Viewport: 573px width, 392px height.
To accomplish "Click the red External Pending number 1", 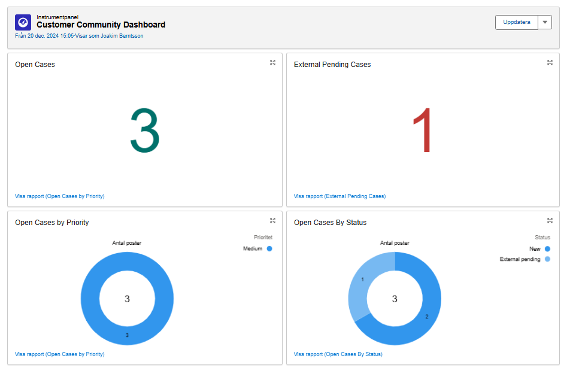I will coord(422,130).
